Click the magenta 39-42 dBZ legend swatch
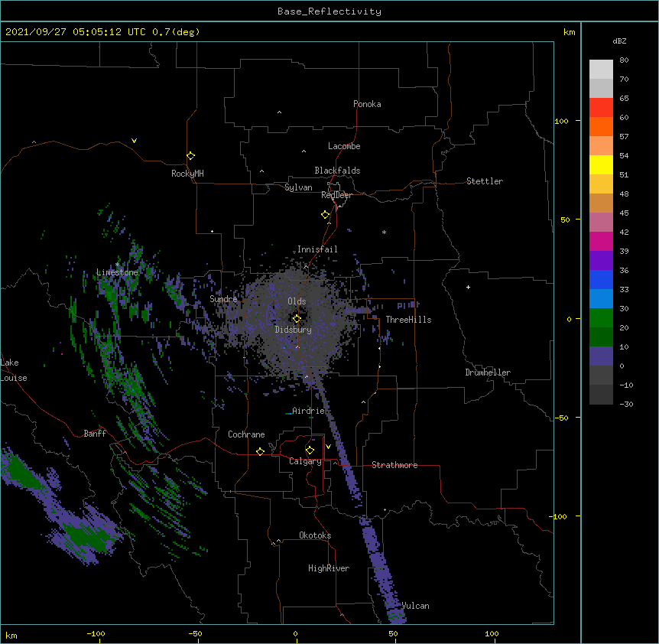 coord(601,241)
